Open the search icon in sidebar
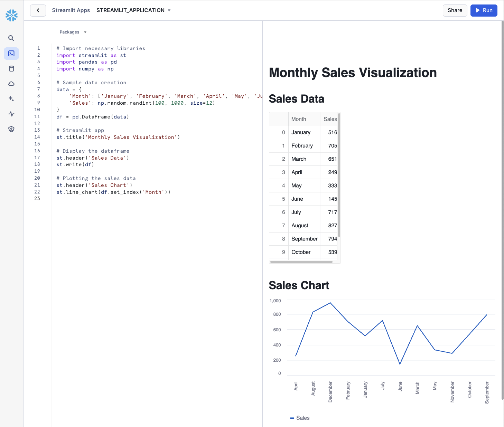This screenshot has width=504, height=427. pos(11,38)
